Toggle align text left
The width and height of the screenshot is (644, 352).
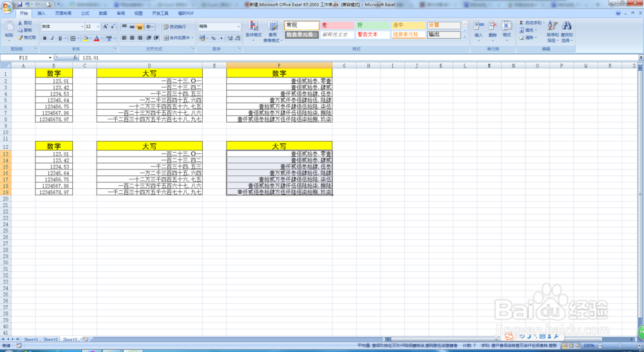tap(124, 38)
